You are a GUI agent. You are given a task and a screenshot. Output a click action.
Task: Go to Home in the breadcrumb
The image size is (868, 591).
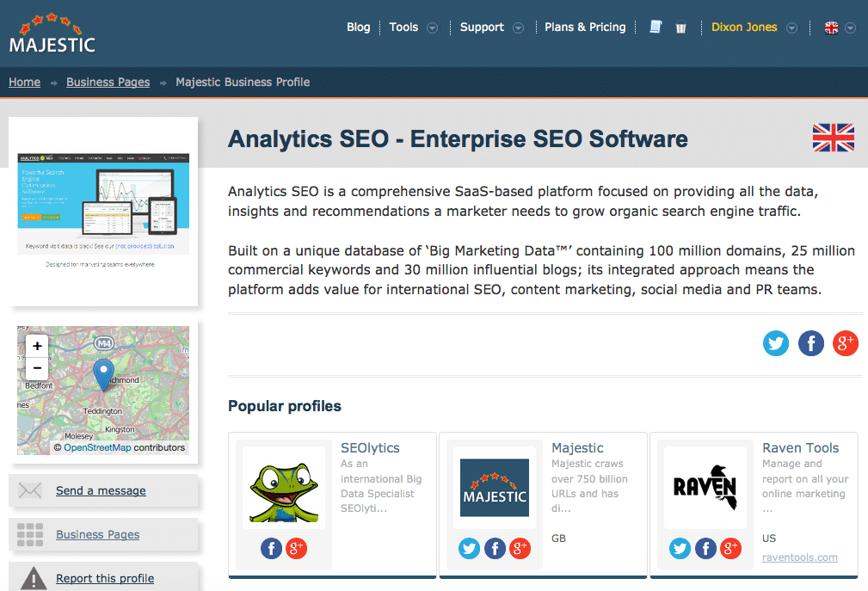24,82
